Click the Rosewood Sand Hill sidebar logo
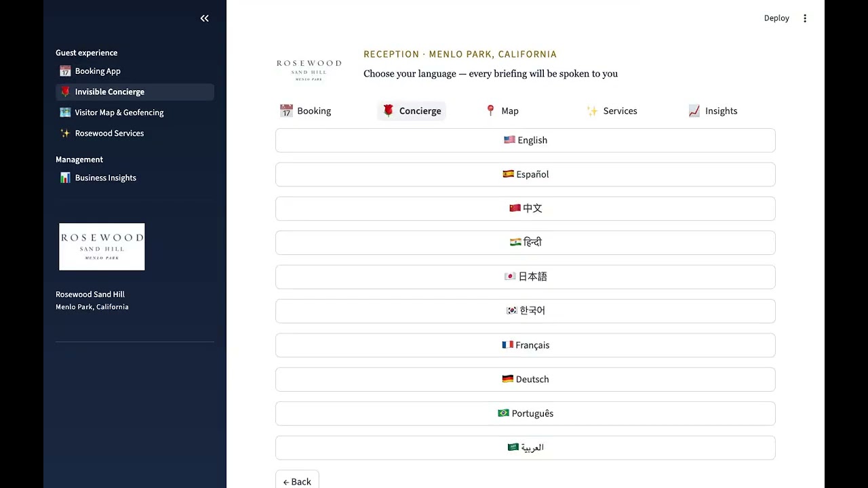 [102, 247]
